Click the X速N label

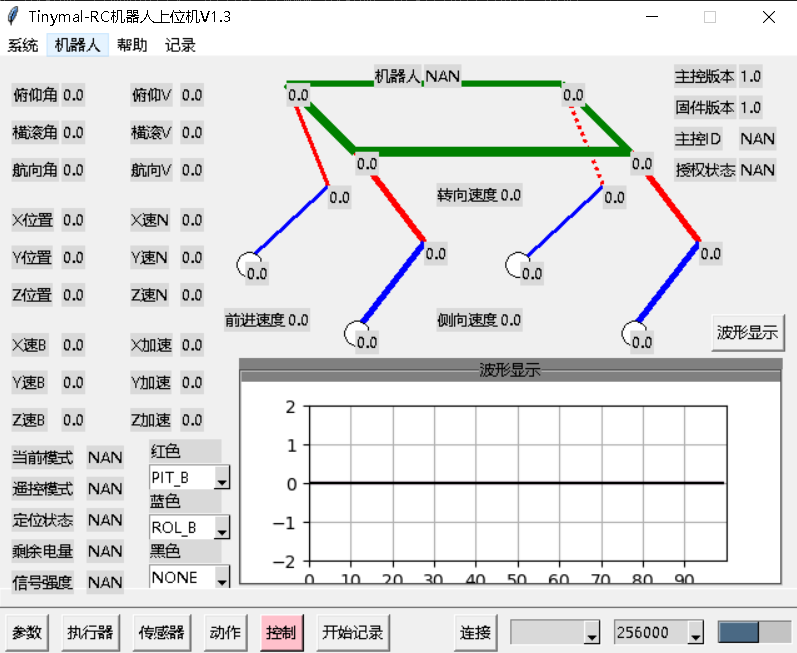[x=149, y=220]
